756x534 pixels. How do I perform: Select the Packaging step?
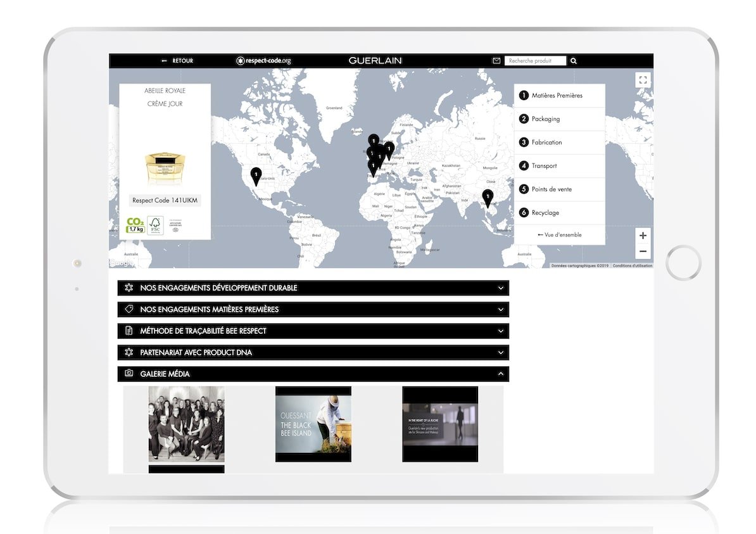point(559,118)
